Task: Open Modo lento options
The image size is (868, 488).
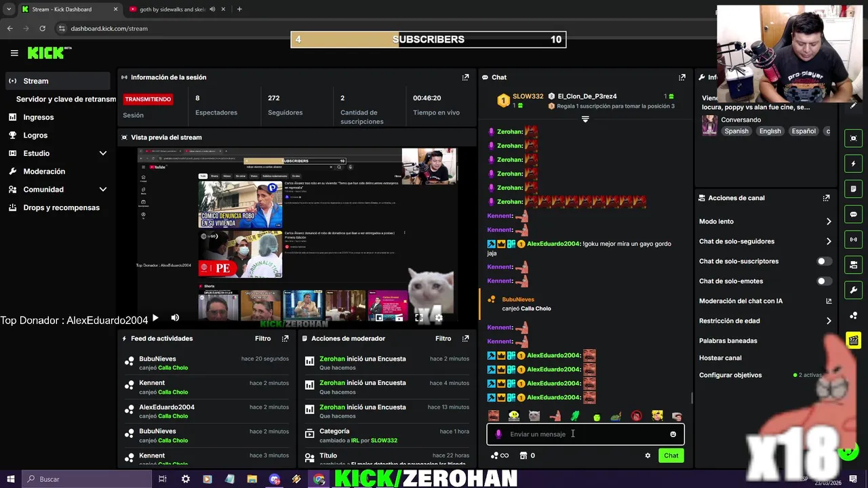Action: (x=829, y=222)
